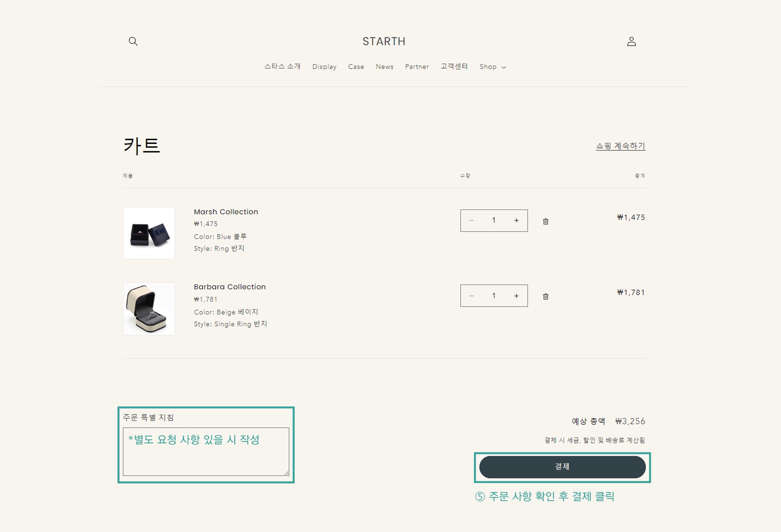Increase Barbara Collection quantity with plus icon
This screenshot has height=532, width=781.
click(517, 295)
